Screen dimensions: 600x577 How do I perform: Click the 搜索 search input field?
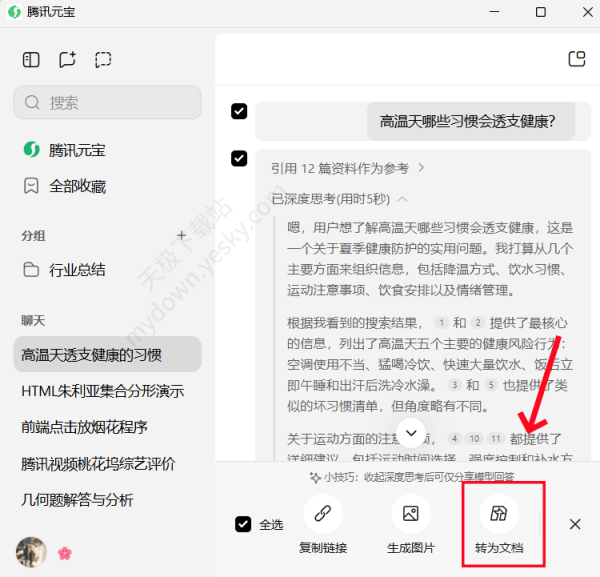click(x=107, y=102)
